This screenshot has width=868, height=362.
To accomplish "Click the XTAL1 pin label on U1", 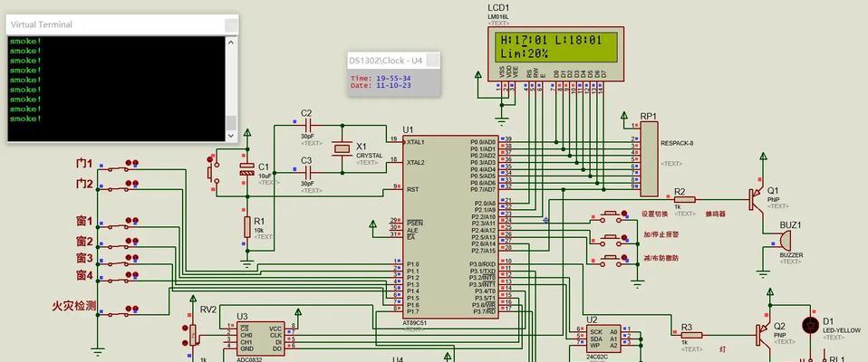I will pos(416,142).
